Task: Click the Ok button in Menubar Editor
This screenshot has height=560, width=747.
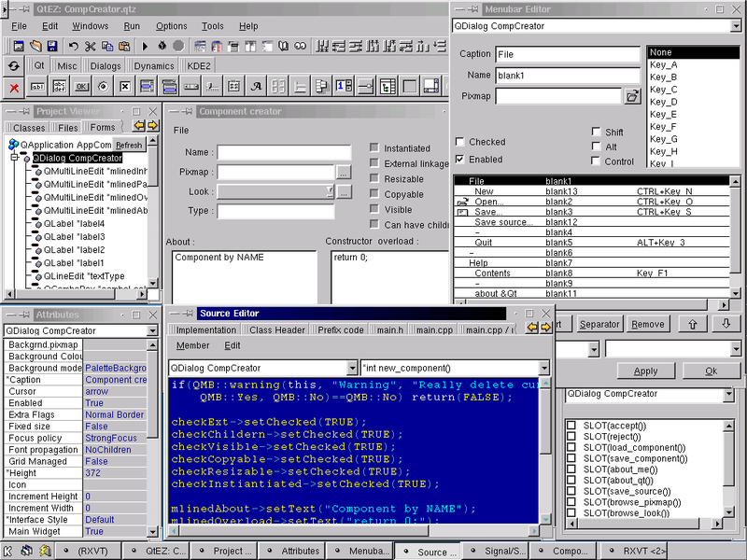Action: [712, 371]
